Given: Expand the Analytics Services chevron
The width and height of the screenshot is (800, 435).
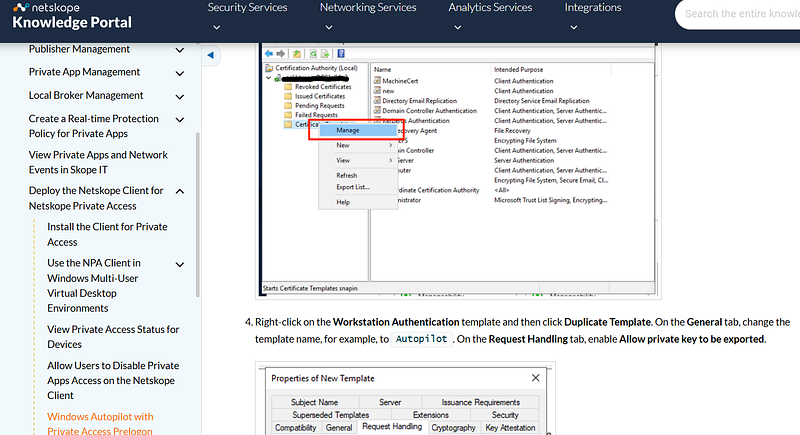Looking at the screenshot, I should pos(458,27).
